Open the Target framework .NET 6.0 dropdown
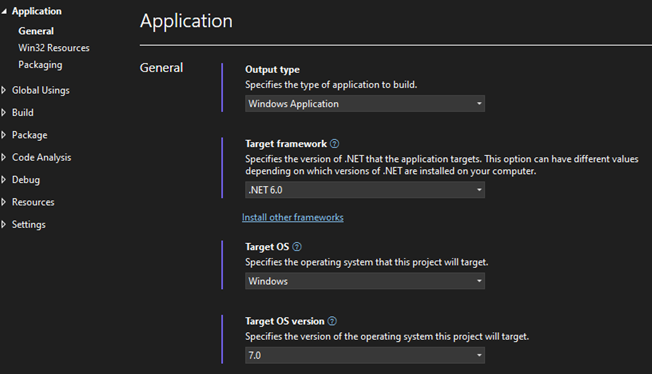Image resolution: width=652 pixels, height=374 pixels. pyautogui.click(x=365, y=190)
